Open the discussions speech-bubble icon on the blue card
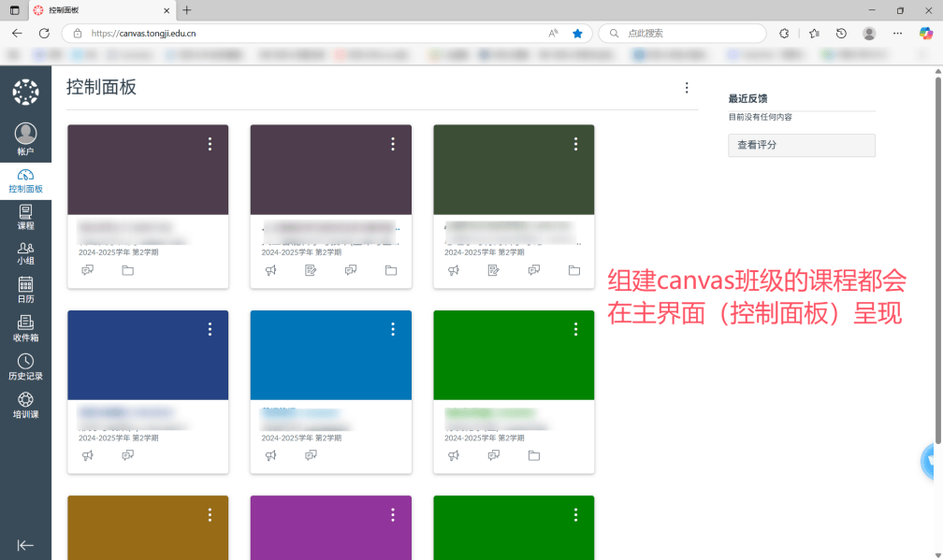 tap(310, 455)
